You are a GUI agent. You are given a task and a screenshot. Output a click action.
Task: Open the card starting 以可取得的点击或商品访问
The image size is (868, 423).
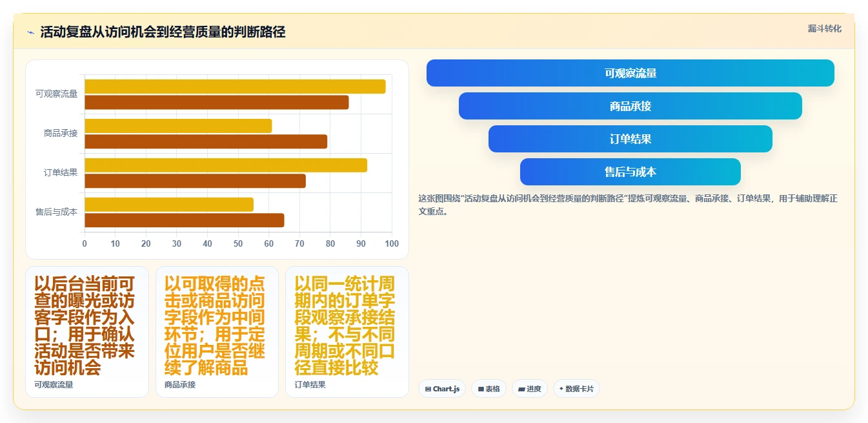pos(217,332)
